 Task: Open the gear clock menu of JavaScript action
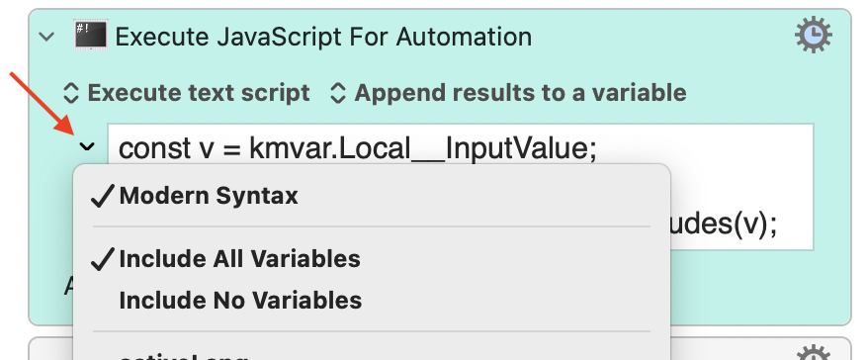(814, 36)
